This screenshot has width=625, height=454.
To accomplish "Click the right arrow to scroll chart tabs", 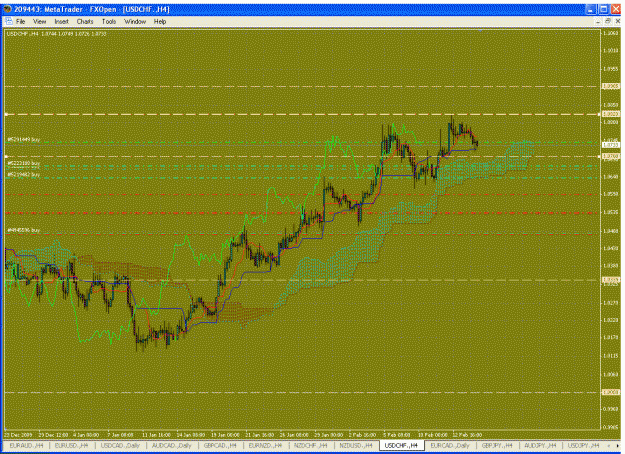I will point(617,445).
